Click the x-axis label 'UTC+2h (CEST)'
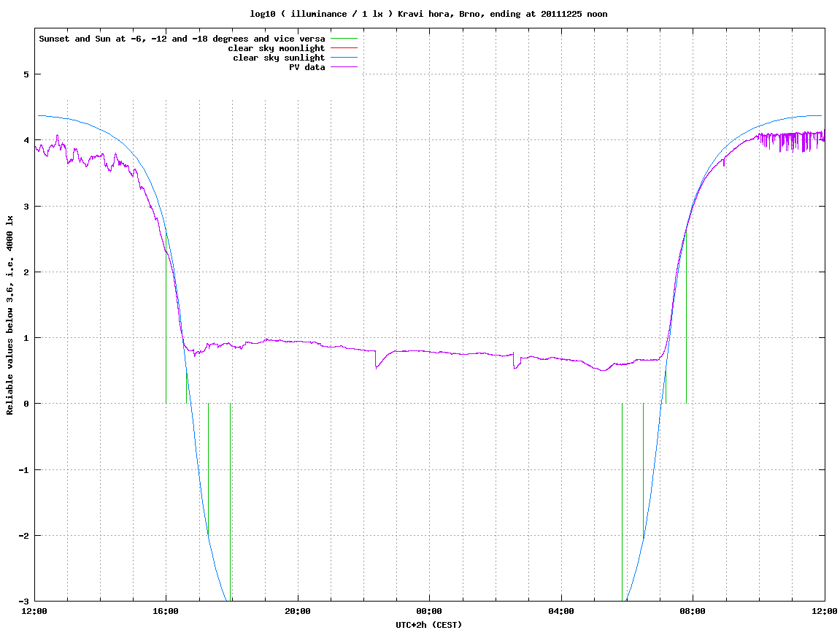 (428, 624)
